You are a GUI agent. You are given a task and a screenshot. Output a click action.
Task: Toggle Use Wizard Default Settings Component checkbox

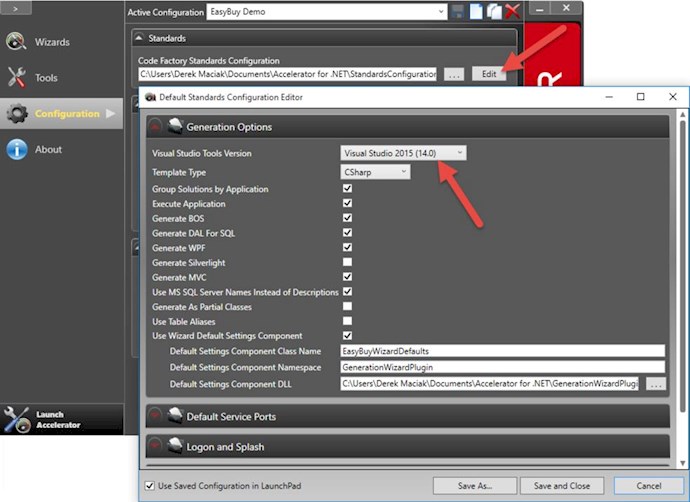click(347, 336)
